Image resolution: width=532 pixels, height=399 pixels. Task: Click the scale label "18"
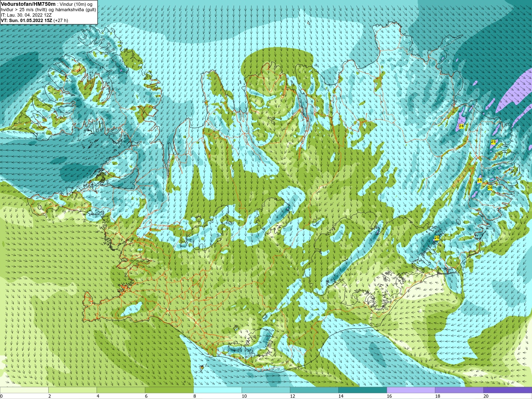(x=438, y=396)
